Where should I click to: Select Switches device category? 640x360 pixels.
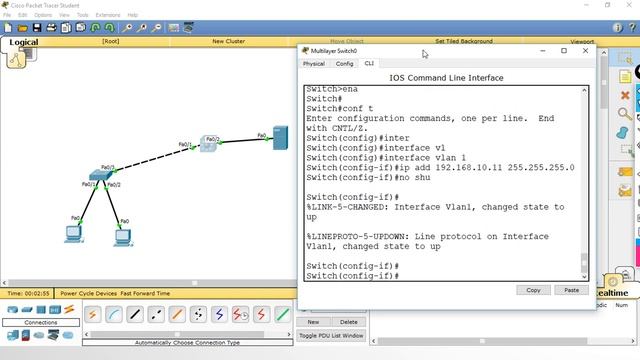point(27,310)
